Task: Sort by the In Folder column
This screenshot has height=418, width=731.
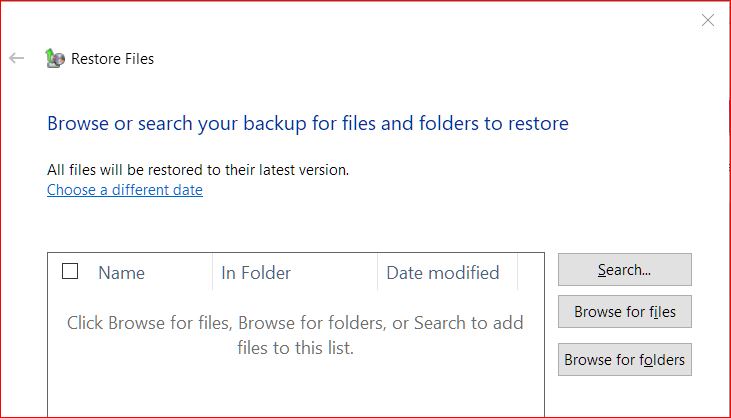Action: pos(255,273)
